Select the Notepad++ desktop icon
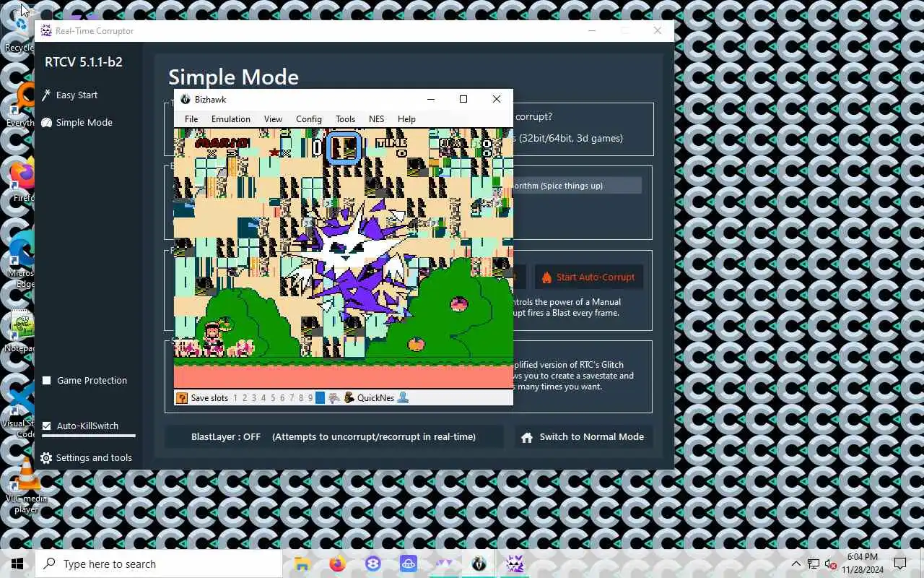 point(20,332)
